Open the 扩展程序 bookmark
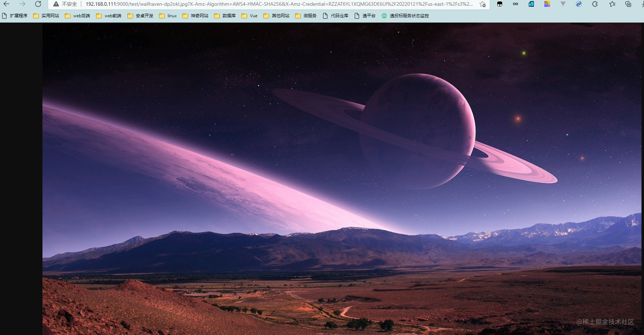 pos(15,16)
